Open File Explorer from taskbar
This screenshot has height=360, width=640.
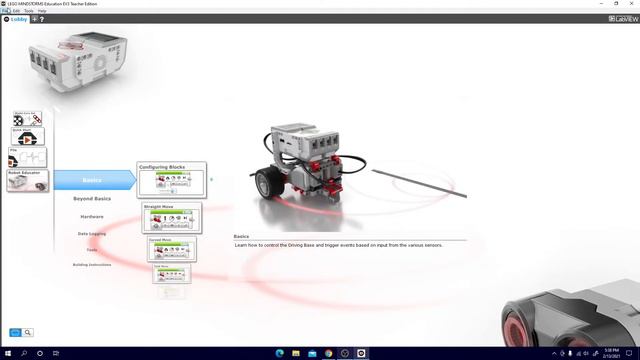296,353
